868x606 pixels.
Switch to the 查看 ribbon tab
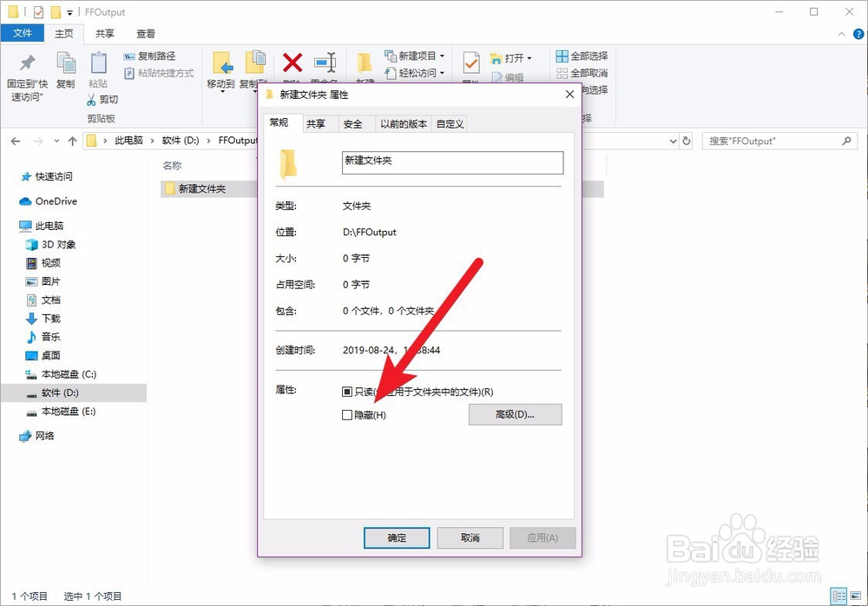[x=146, y=34]
